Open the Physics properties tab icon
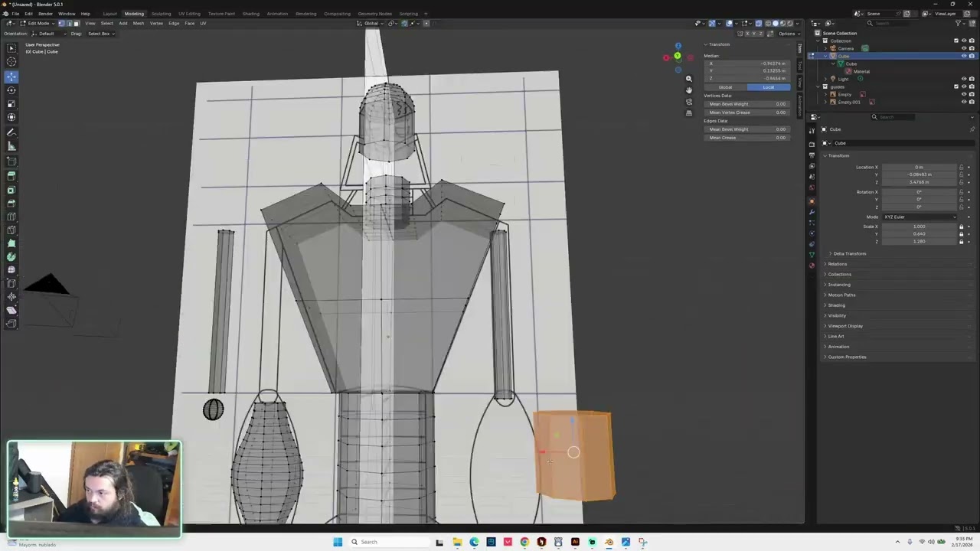 812,233
